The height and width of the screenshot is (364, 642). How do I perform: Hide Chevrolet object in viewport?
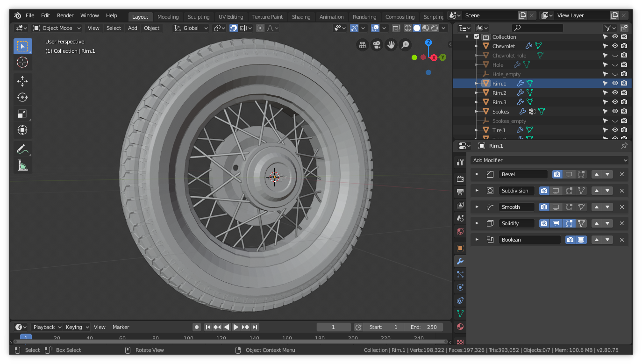point(615,46)
